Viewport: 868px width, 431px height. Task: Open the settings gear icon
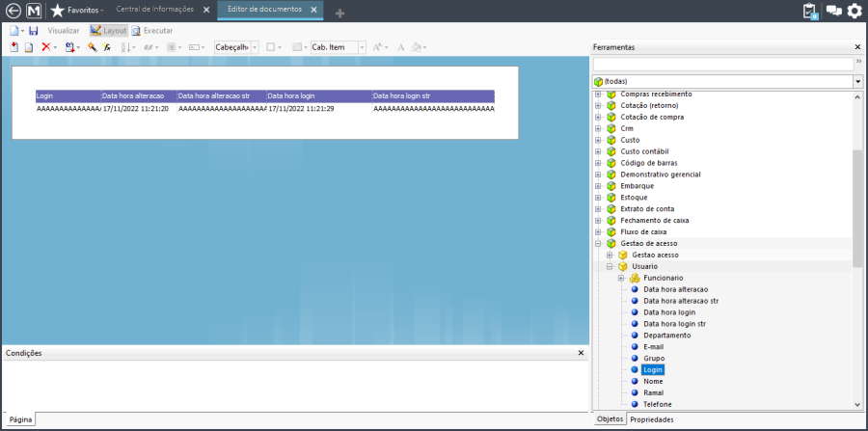point(855,11)
